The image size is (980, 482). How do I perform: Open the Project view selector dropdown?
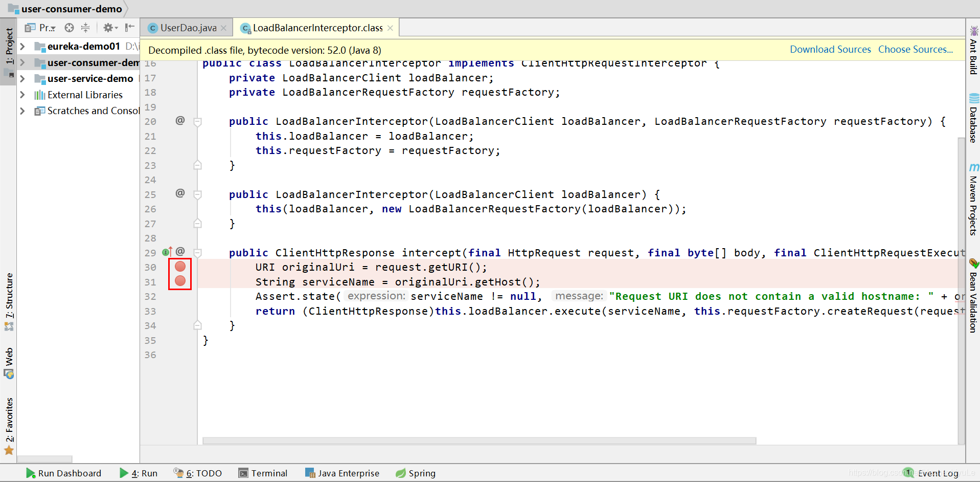coord(40,28)
